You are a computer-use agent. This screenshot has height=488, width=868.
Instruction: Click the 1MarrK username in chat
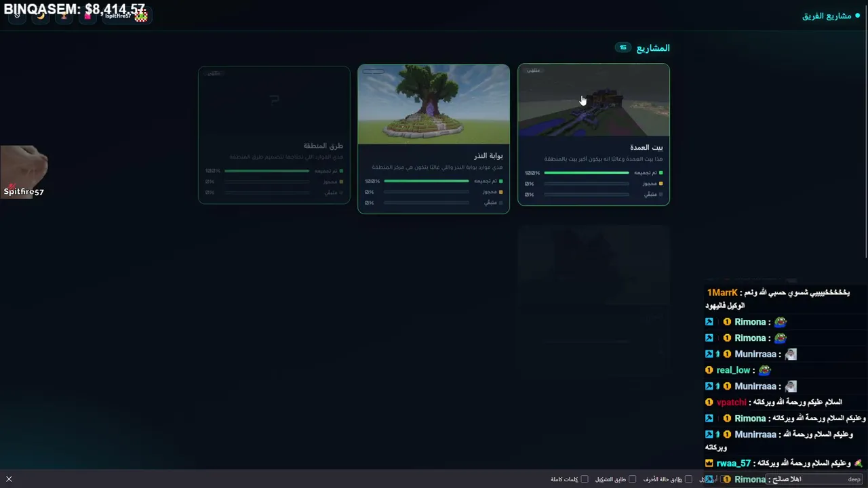722,293
